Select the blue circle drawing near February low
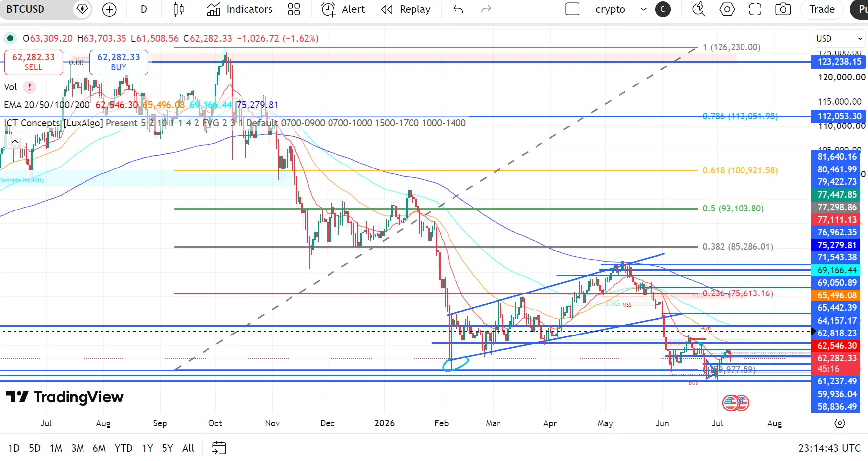The image size is (868, 461). pos(455,364)
